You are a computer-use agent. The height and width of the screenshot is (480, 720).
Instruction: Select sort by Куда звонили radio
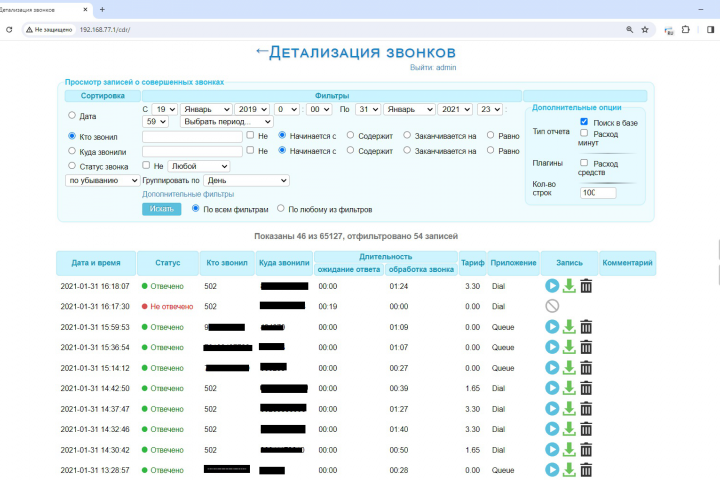pos(72,151)
